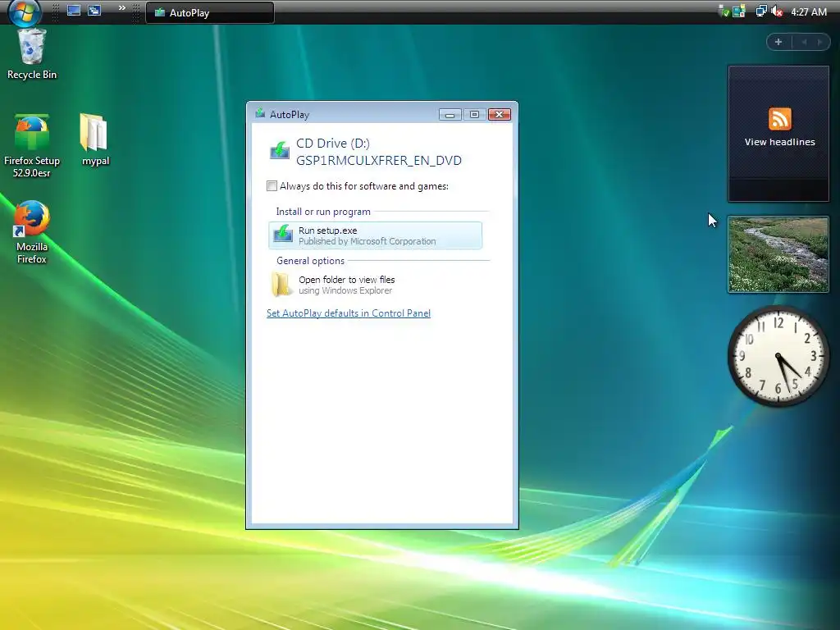This screenshot has width=840, height=630.
Task: Choose Open folder to view files
Action: pyautogui.click(x=375, y=285)
